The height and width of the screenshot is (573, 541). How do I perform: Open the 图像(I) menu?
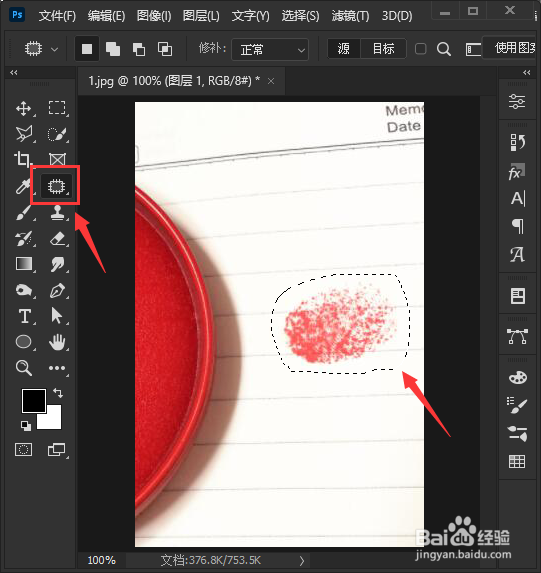[x=154, y=16]
